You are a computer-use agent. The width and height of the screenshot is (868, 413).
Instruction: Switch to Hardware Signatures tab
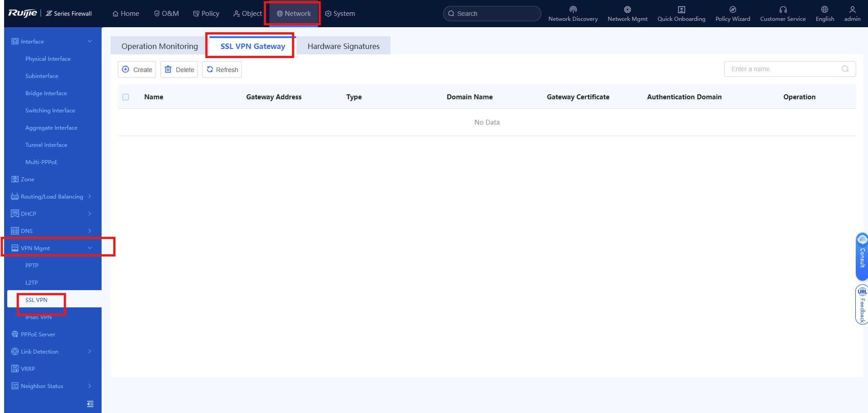pos(343,46)
